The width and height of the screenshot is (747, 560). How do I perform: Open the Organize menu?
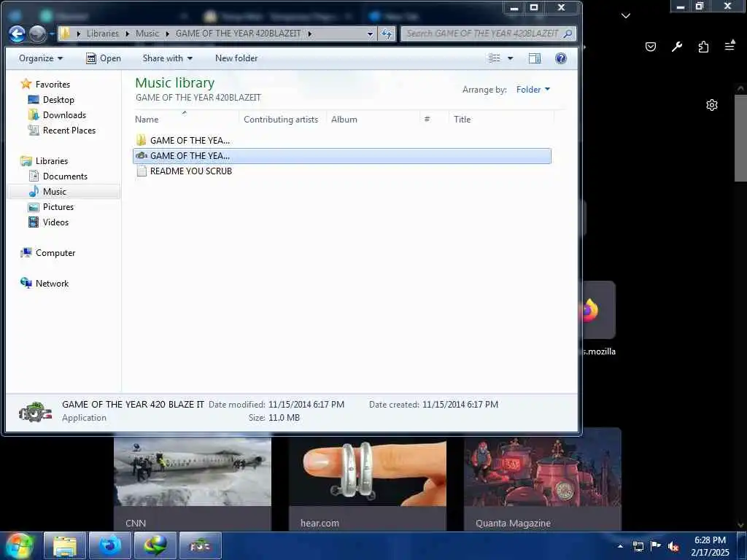[41, 58]
